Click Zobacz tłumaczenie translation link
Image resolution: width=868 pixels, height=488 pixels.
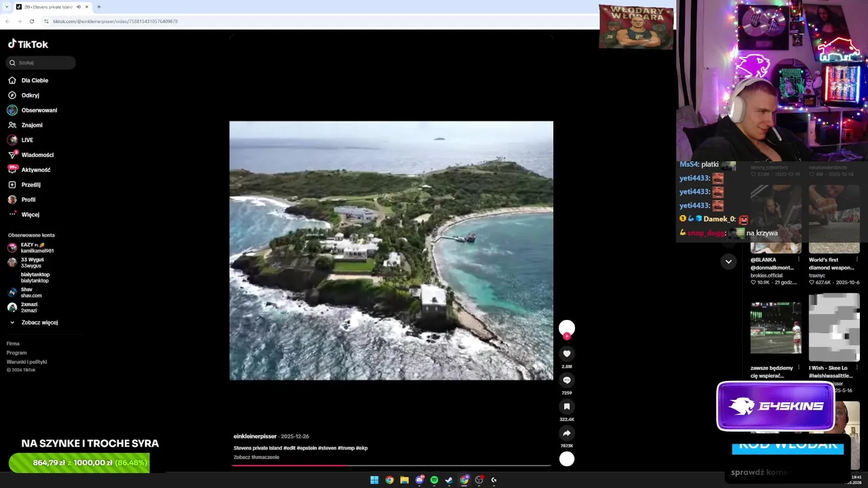(x=256, y=457)
